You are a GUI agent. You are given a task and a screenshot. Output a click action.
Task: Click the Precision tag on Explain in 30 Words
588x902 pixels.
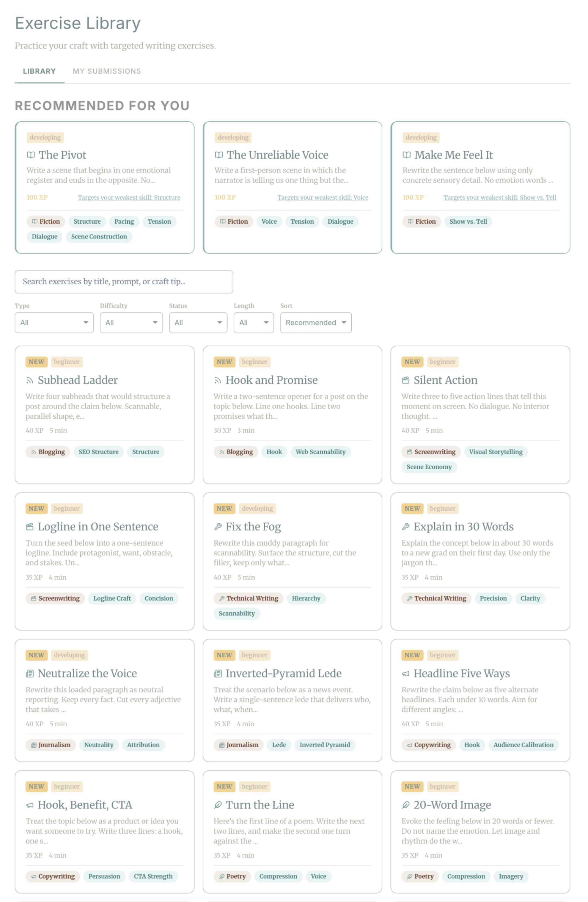tap(493, 598)
